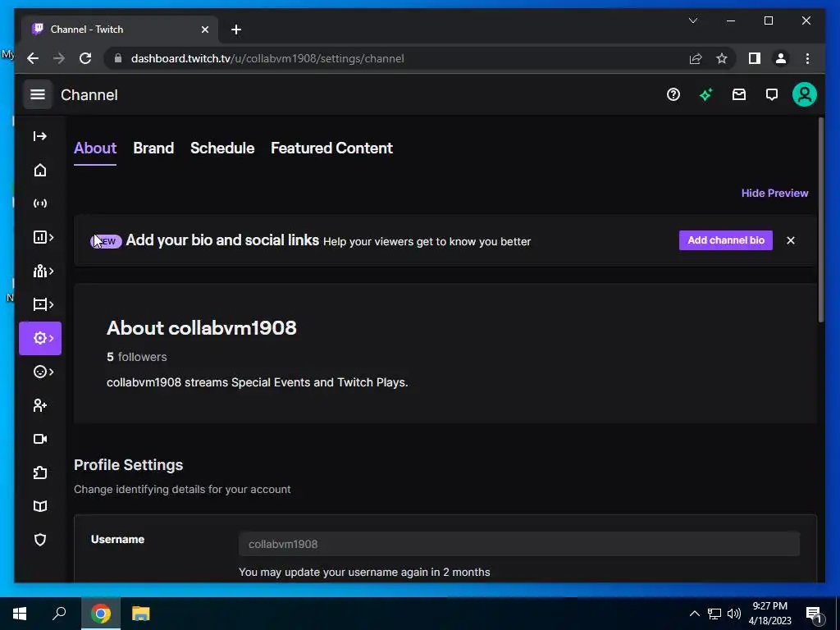Dismiss the bio and social links banner
Image resolution: width=840 pixels, height=630 pixels.
coord(791,240)
